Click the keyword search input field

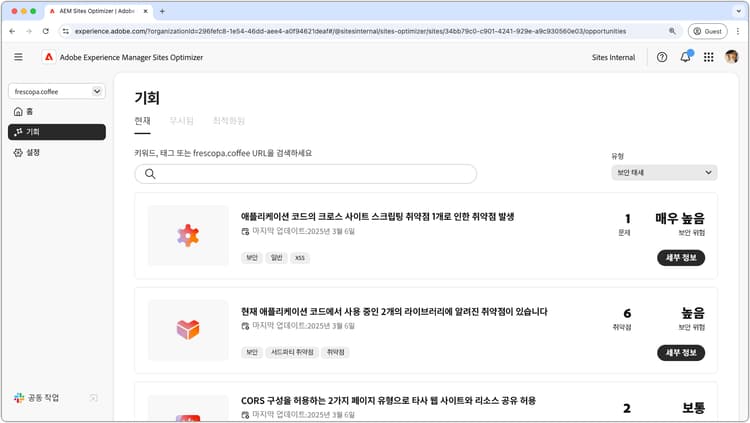coord(306,174)
